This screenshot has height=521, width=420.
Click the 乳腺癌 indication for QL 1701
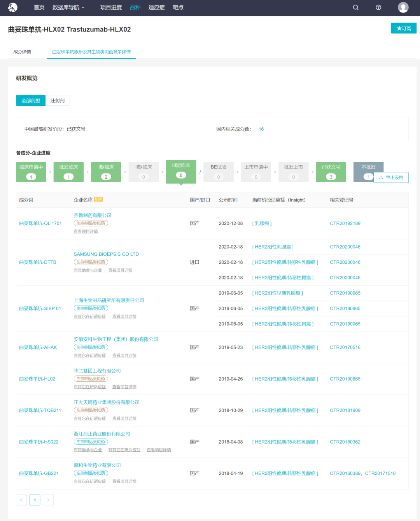click(x=262, y=223)
